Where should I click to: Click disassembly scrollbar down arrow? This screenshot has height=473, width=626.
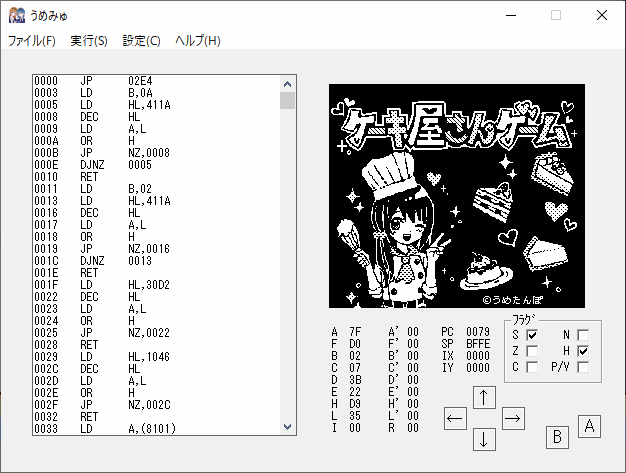pos(287,427)
